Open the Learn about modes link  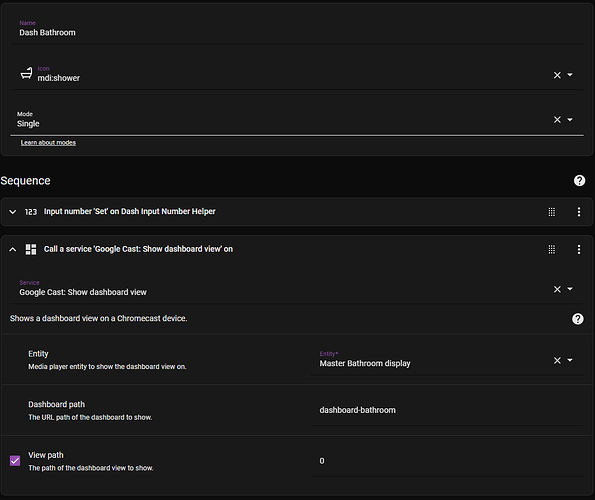[x=48, y=143]
